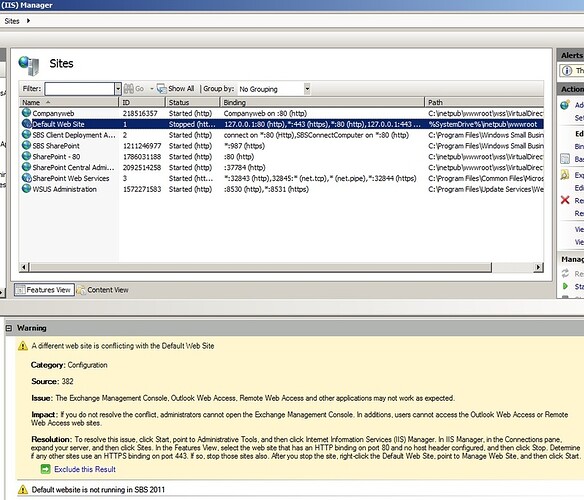Screen dimensions: 584x500
Task: Select the Companyweb site row name
Action: pos(53,113)
